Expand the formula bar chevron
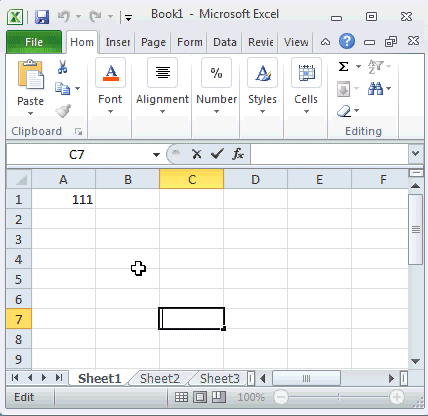 pyautogui.click(x=415, y=154)
